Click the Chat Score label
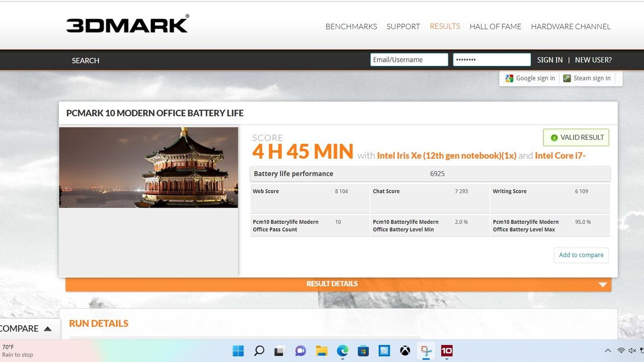Viewport: 644px width, 362px height. tap(386, 192)
